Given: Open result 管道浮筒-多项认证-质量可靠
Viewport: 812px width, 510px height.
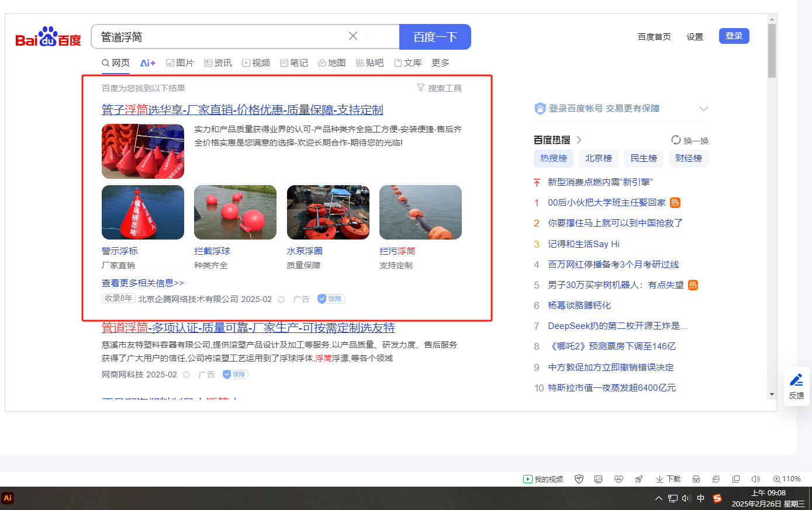Looking at the screenshot, I should pos(248,328).
